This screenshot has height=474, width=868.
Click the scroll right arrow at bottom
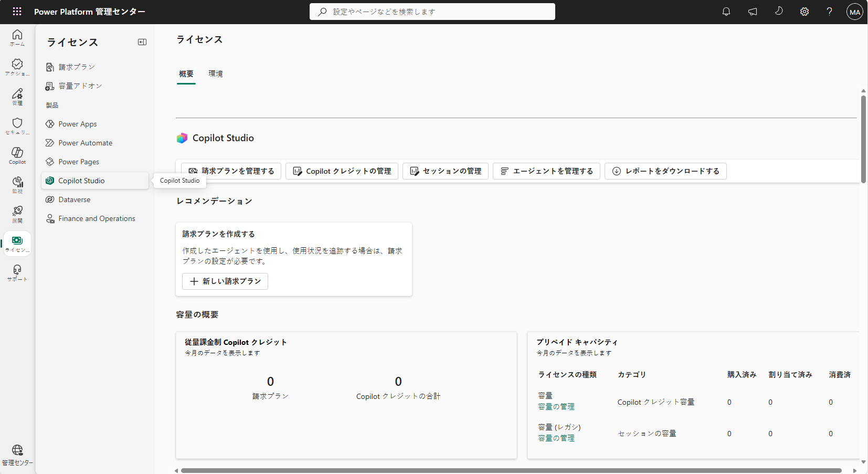coord(855,470)
